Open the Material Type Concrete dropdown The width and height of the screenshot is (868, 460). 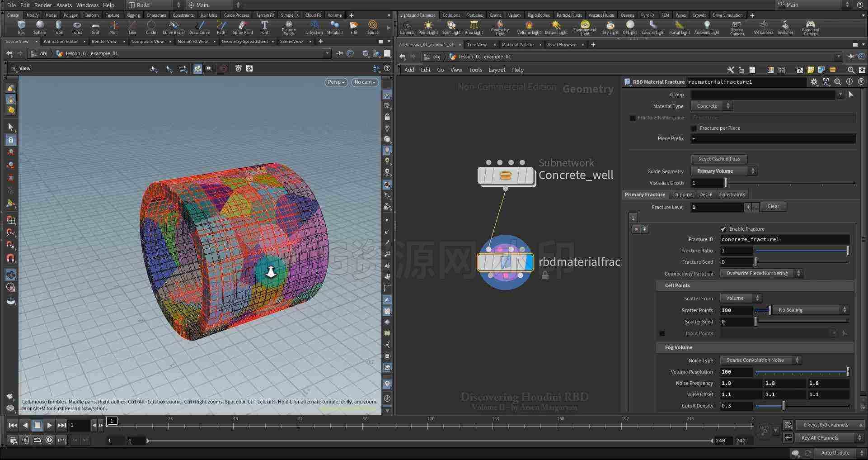pyautogui.click(x=712, y=106)
